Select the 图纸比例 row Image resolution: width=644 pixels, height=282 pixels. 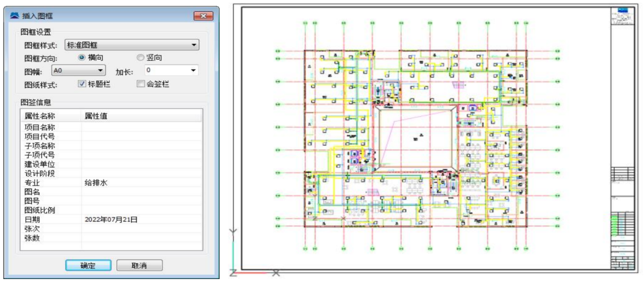[111, 210]
